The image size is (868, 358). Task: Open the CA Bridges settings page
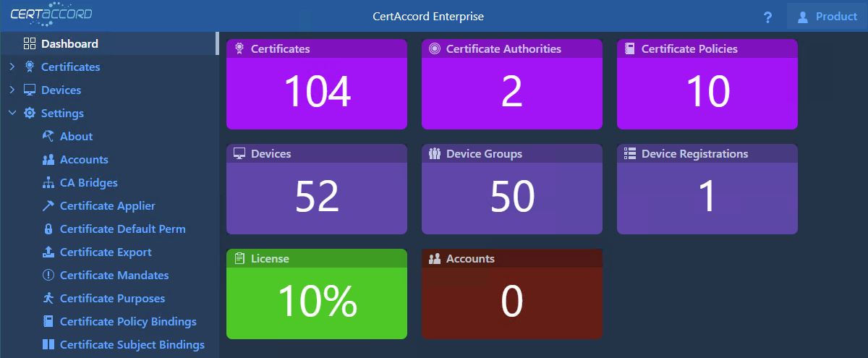click(x=88, y=182)
